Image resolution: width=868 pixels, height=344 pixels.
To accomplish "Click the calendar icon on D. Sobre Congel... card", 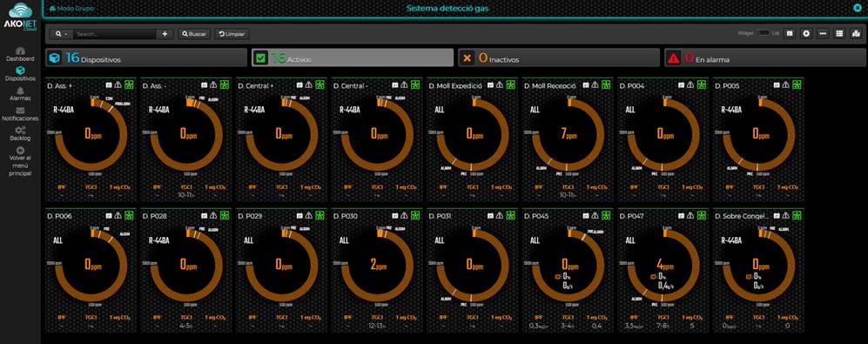I will point(777,215).
